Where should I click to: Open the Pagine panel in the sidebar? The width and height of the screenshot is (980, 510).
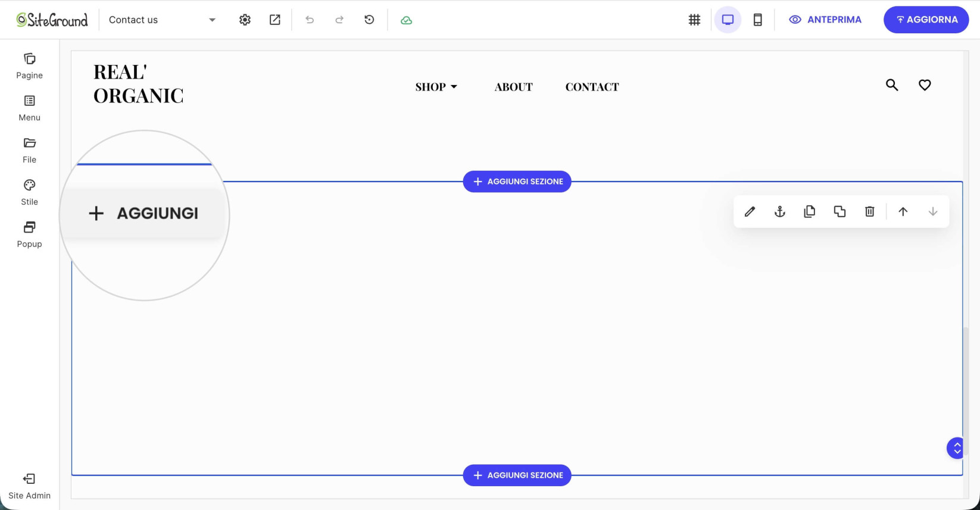coord(29,66)
